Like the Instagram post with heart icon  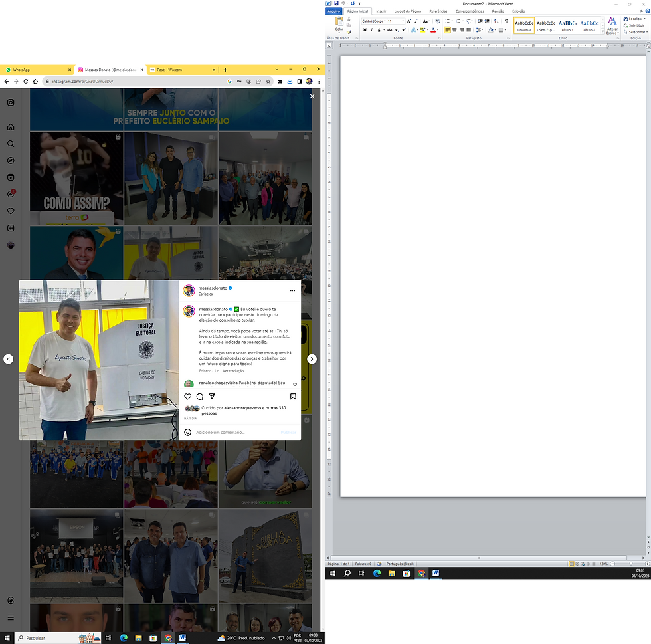coord(187,396)
